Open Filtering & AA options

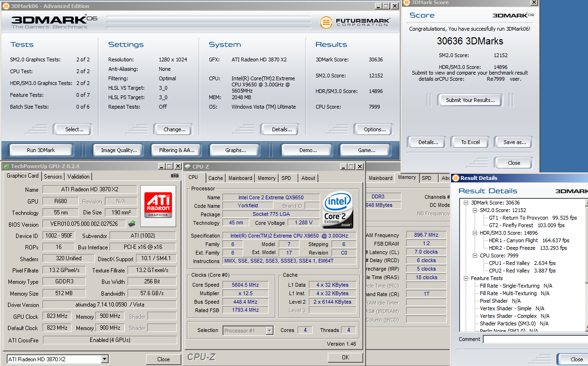(x=177, y=150)
